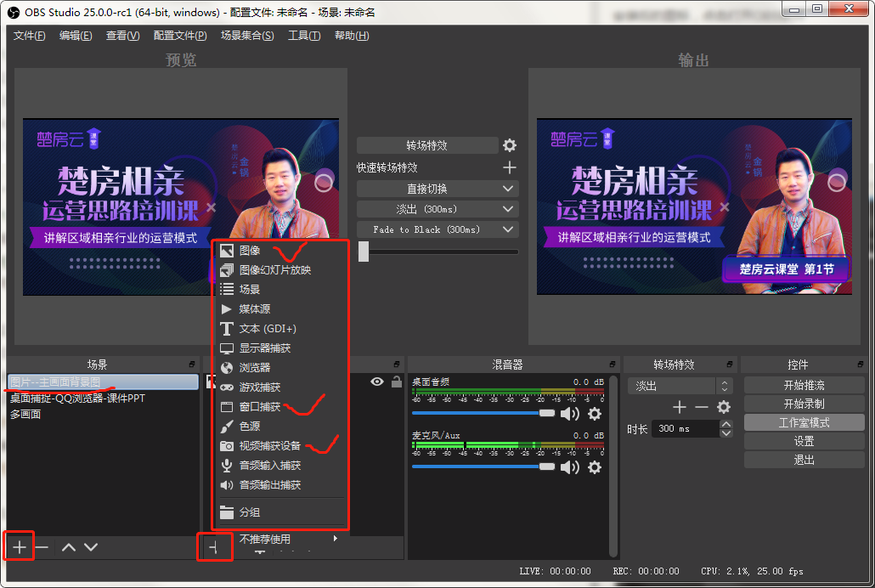
Task: Toggle source lock padlock icon
Action: [397, 382]
